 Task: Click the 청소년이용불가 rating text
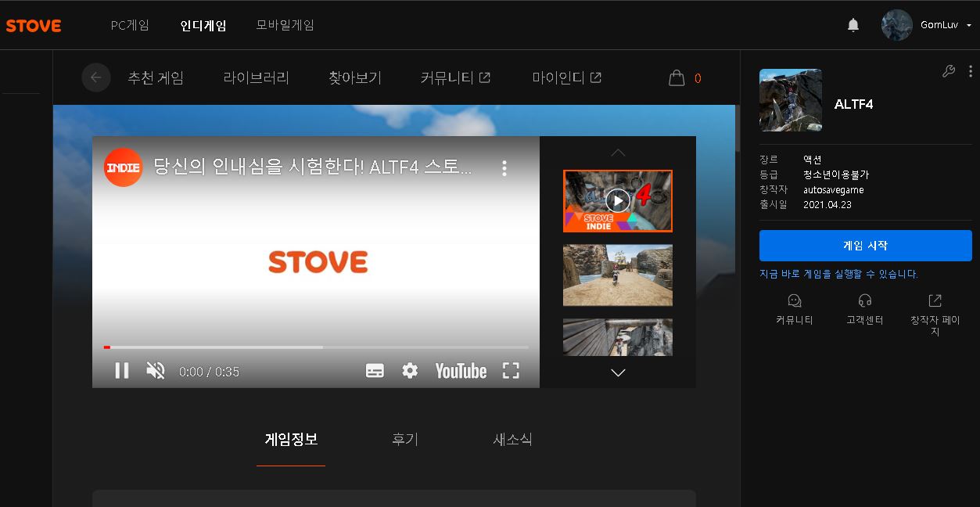point(836,174)
